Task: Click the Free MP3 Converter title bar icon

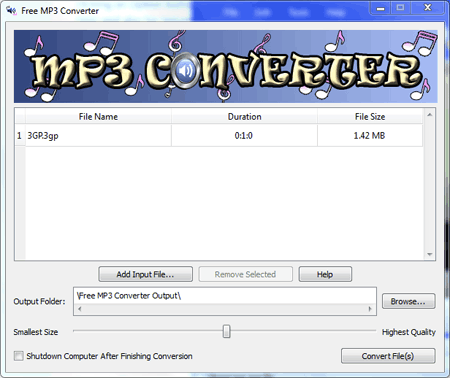Action: point(11,11)
